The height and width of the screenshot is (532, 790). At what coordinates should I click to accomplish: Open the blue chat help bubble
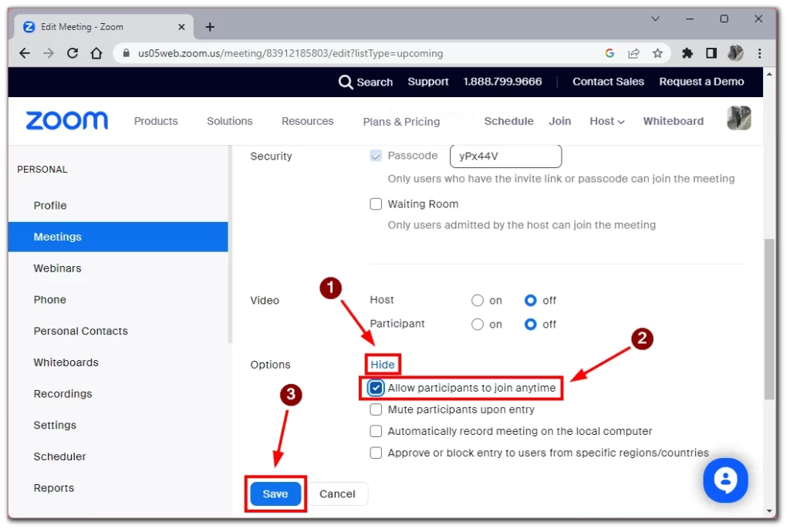point(725,480)
